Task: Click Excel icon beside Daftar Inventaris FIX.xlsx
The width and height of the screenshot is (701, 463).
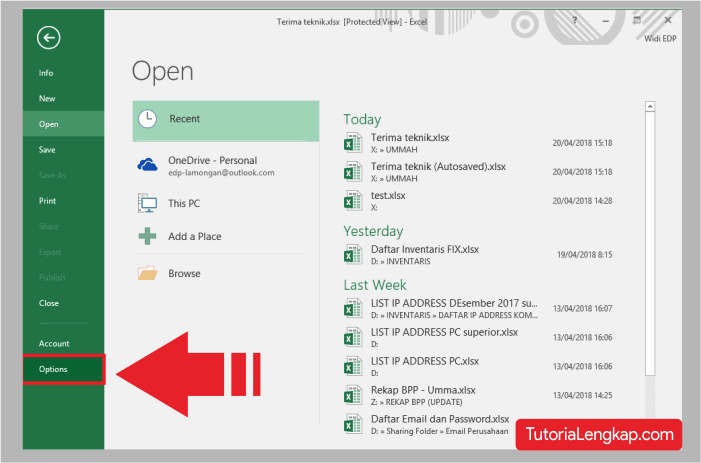Action: 353,255
